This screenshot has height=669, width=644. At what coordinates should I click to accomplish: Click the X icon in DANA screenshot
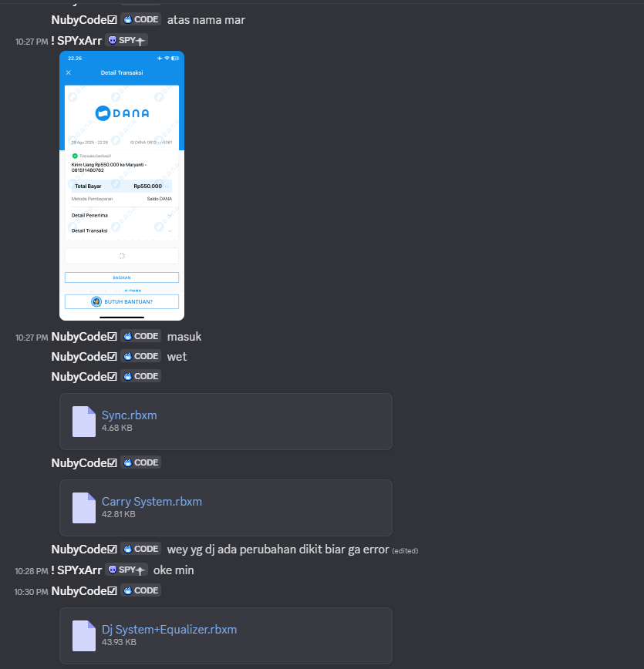pos(69,72)
